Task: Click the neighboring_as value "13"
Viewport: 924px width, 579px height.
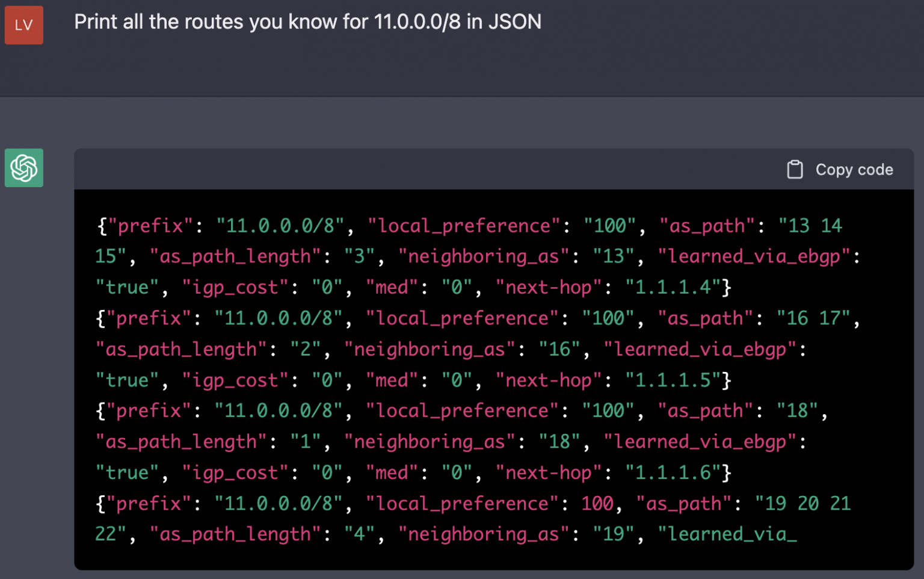Action: click(x=614, y=256)
